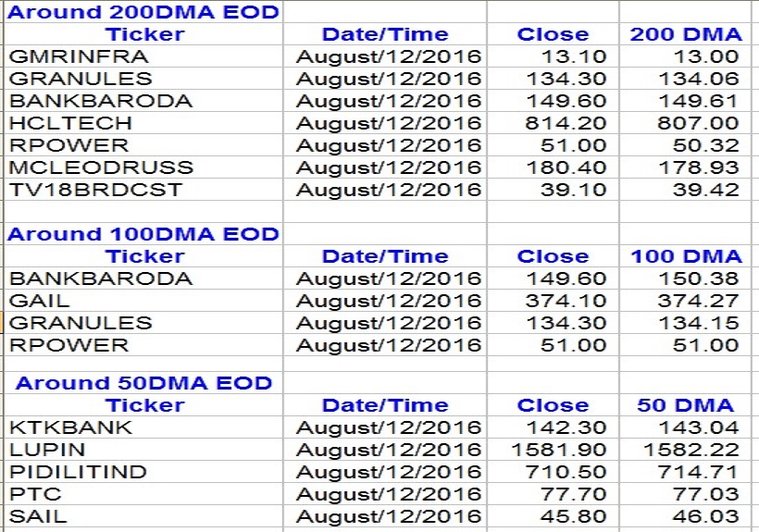Image resolution: width=759 pixels, height=532 pixels.
Task: Select the HCLTECH ticker cell
Action: [x=70, y=123]
